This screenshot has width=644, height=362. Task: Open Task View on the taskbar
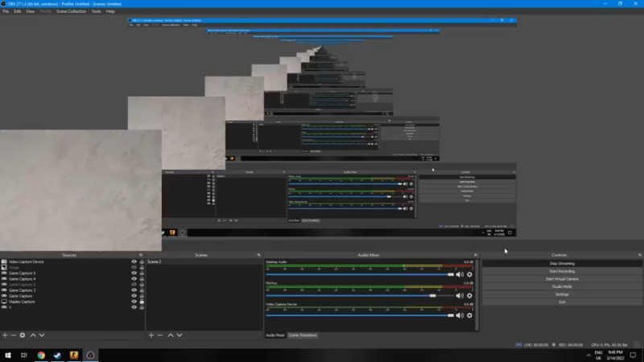(x=24, y=355)
